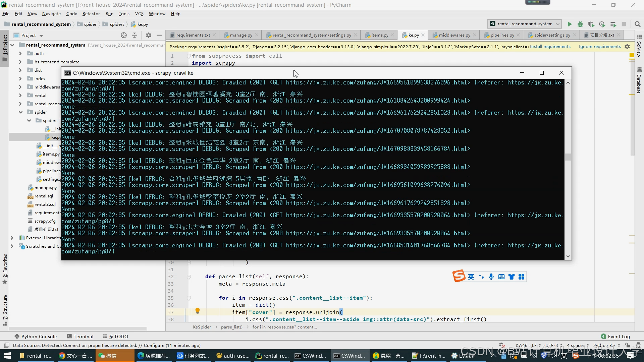Click the Install requirements link
This screenshot has height=362, width=644.
coord(550,46)
